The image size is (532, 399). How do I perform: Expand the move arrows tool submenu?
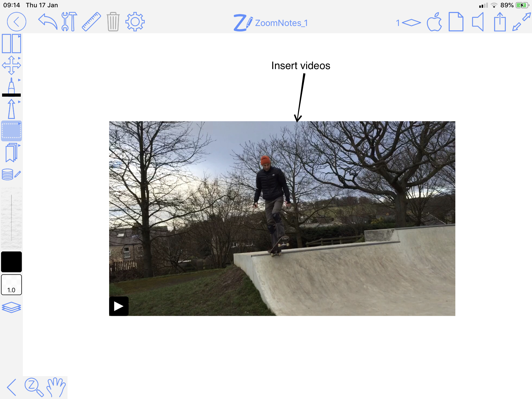point(19,58)
